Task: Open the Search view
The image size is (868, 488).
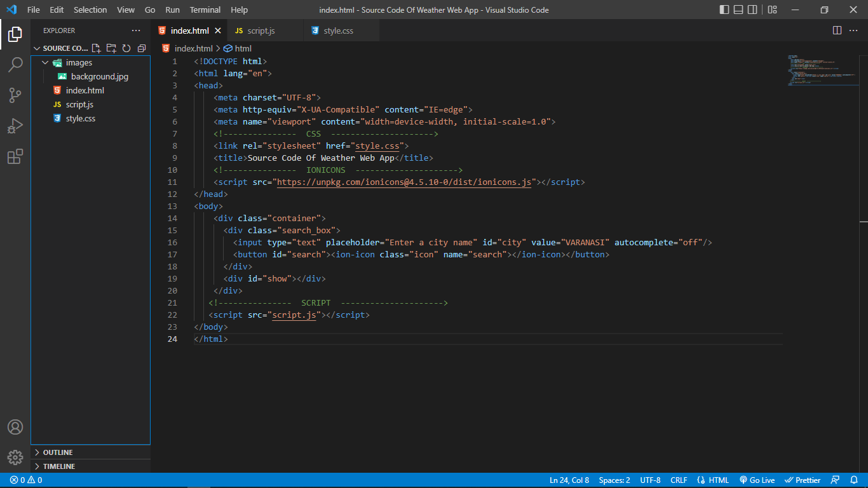Action: (15, 65)
